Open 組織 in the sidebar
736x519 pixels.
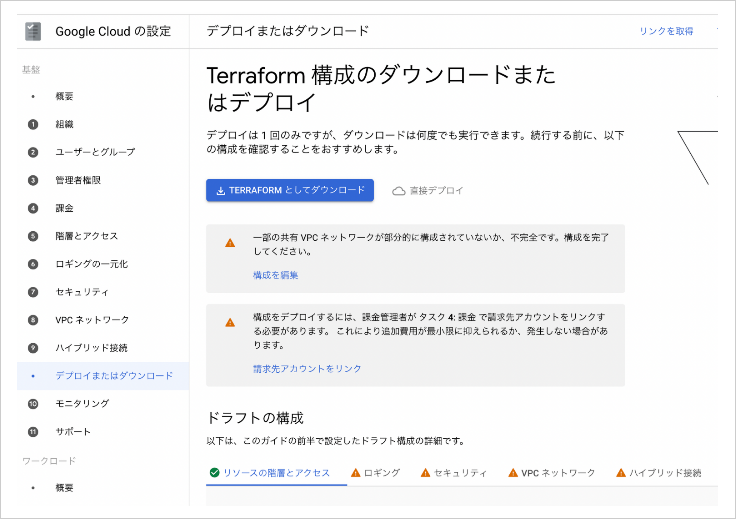click(64, 124)
